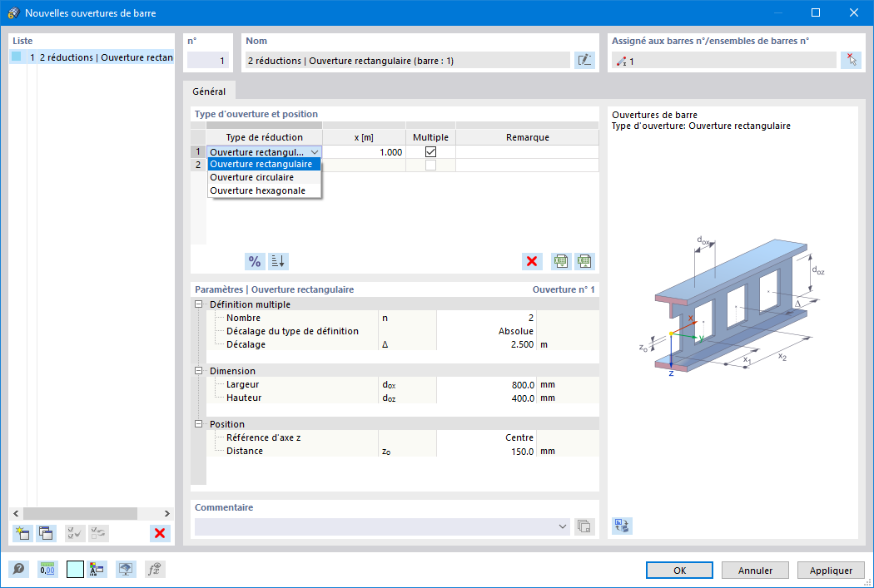
Task: Select list item 2 réductions | Ouverture rectan
Action: (92, 57)
